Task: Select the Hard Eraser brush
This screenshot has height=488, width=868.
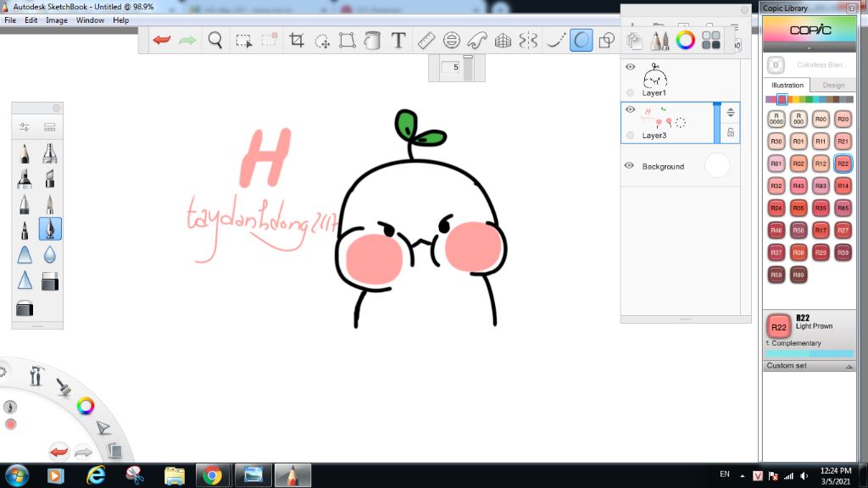Action: (x=50, y=280)
